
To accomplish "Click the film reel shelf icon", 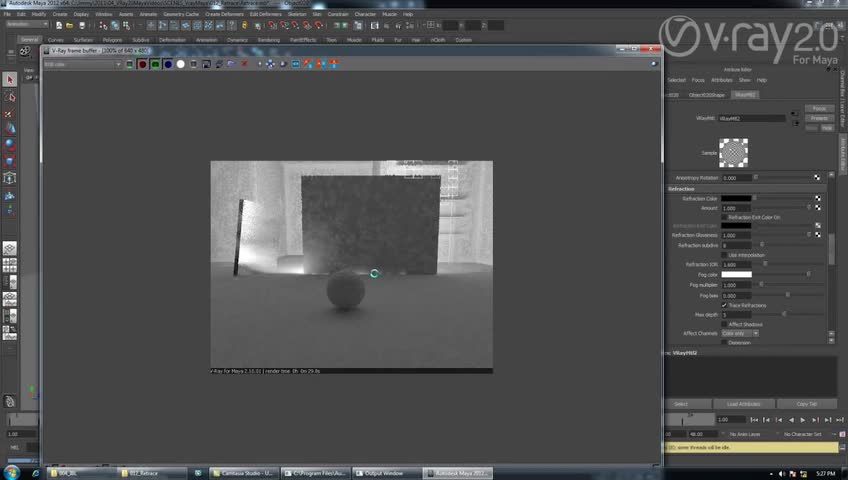I will pyautogui.click(x=25, y=51).
